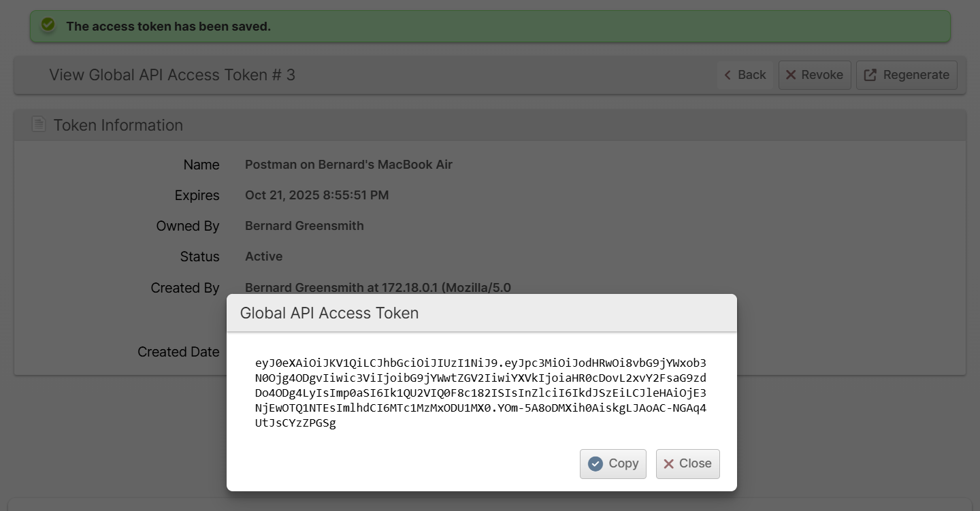Click the Created By value with IP address
Image resolution: width=980 pixels, height=511 pixels.
coord(378,288)
